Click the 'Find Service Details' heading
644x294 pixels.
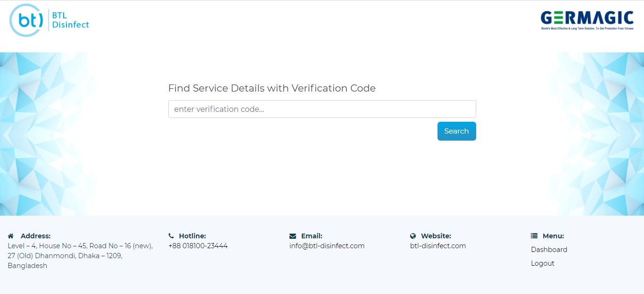tap(272, 88)
